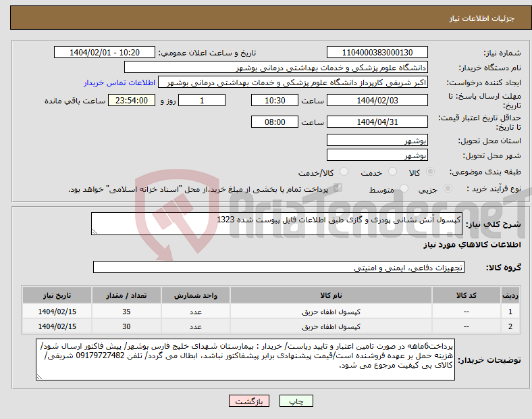Click row 1 item name کپسول اطفاء حریق

coord(331,312)
